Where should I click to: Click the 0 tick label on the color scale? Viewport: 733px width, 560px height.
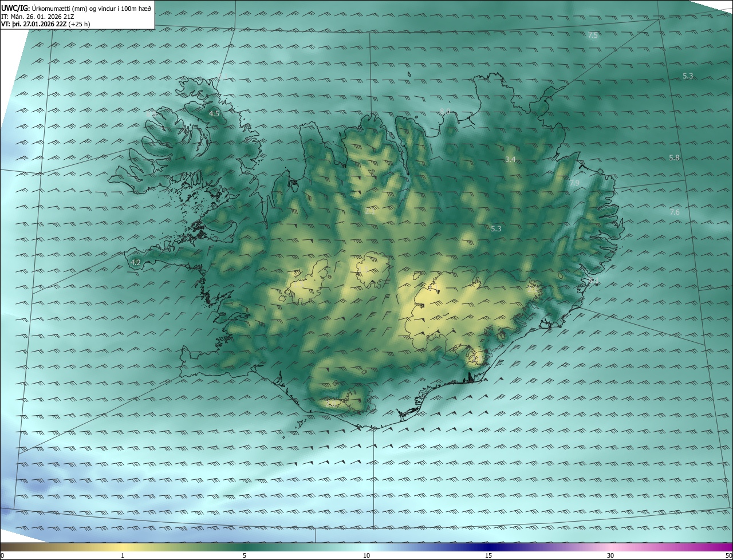click(x=2, y=556)
